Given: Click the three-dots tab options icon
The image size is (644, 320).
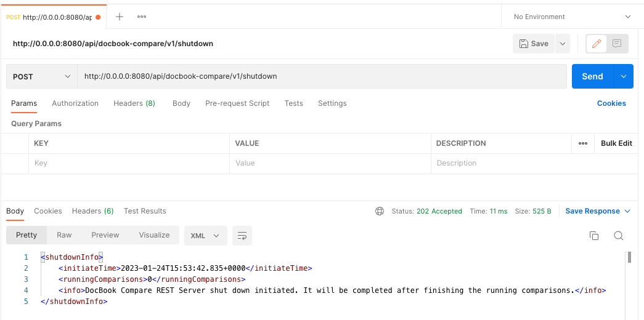Looking at the screenshot, I should point(142,17).
